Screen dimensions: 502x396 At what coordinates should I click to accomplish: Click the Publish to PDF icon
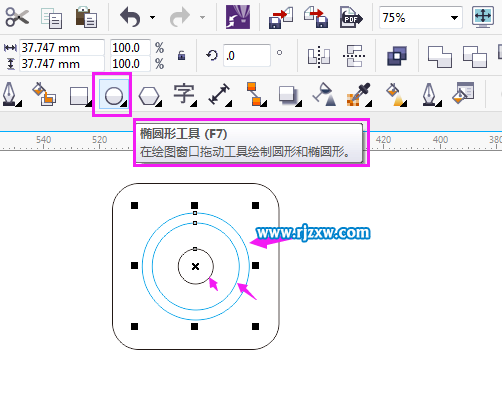(351, 17)
